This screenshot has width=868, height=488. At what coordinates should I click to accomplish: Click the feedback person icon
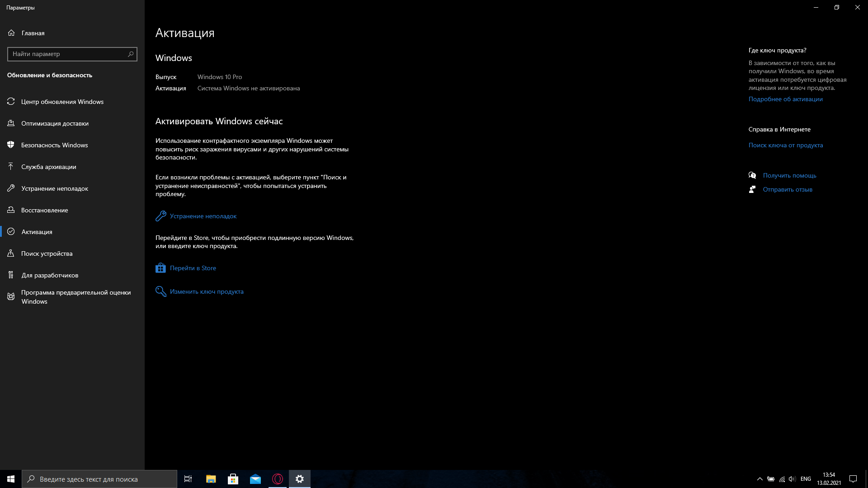pyautogui.click(x=752, y=189)
